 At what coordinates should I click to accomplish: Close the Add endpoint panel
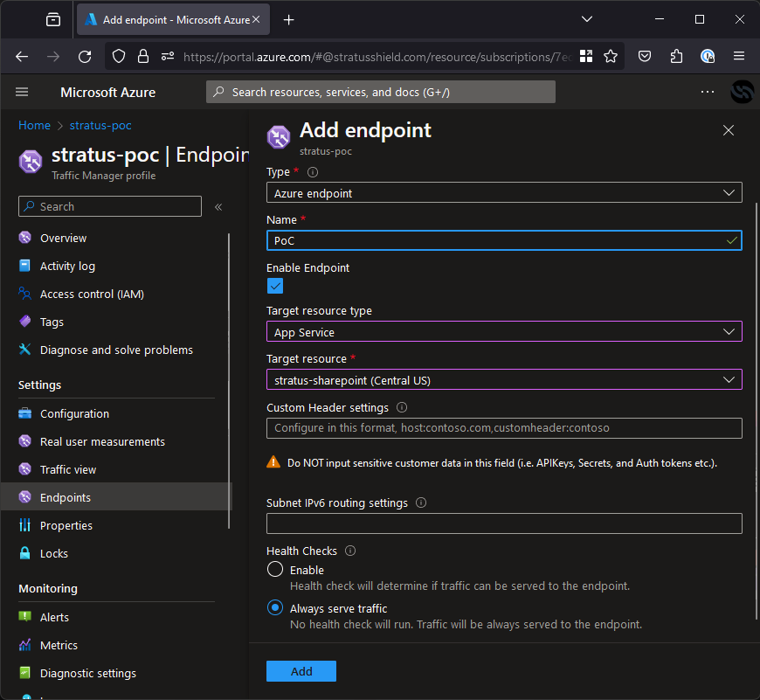click(x=728, y=130)
